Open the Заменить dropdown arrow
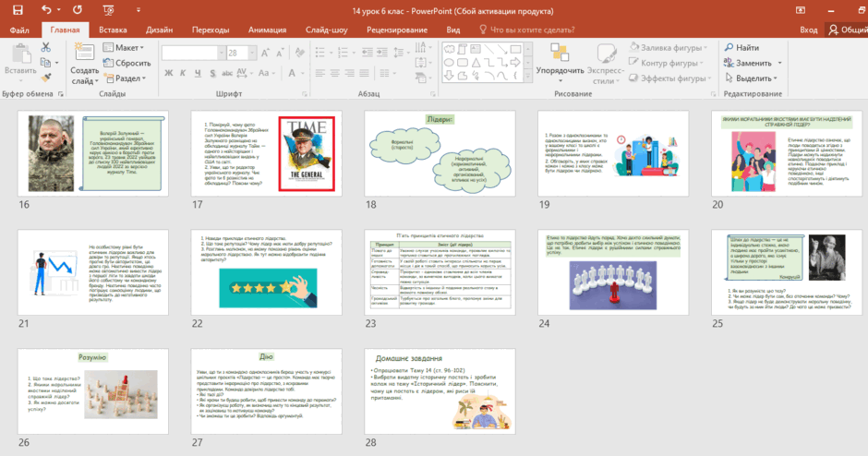 [779, 63]
